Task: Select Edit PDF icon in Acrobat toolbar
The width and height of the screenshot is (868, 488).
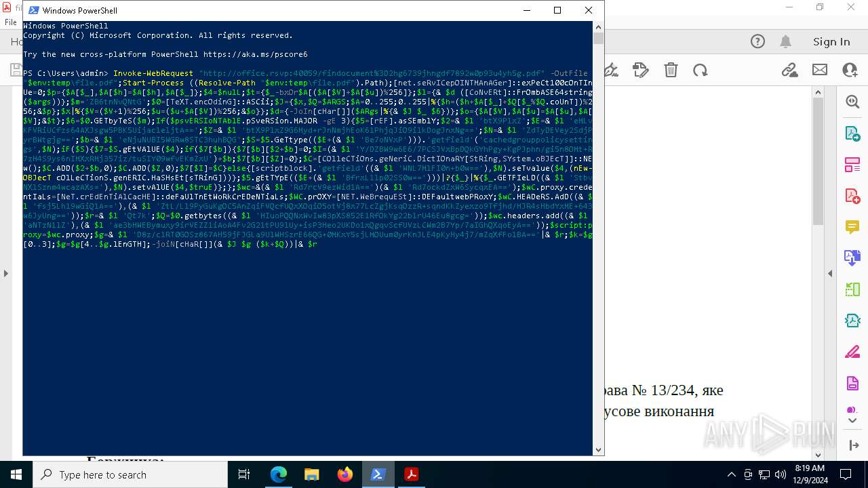Action: click(x=640, y=70)
